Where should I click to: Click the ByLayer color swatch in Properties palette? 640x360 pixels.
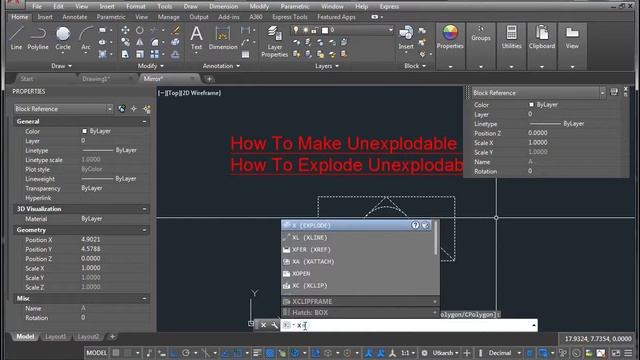pos(84,131)
